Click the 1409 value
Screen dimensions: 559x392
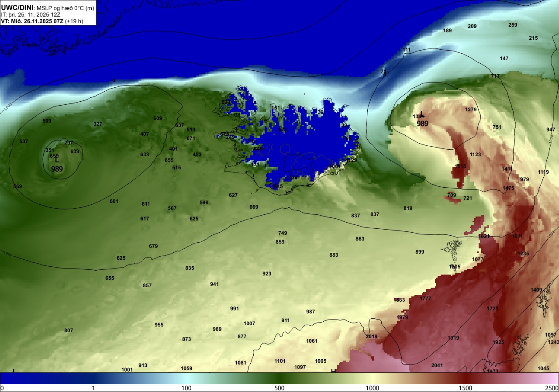click(536, 290)
